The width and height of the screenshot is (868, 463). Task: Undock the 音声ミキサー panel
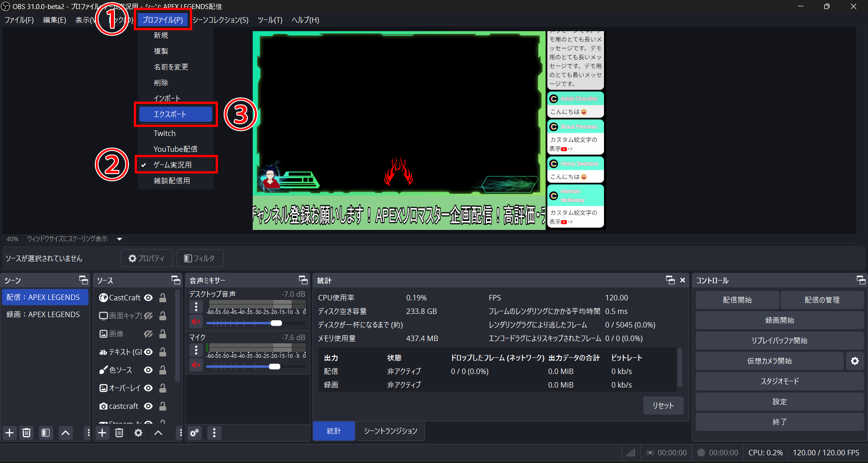click(x=303, y=280)
